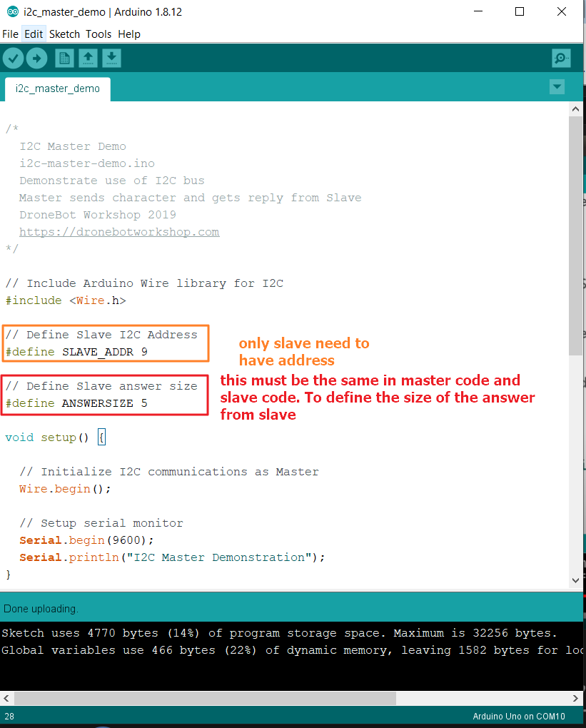586x728 pixels.
Task: Open the Help menu
Action: click(x=129, y=34)
